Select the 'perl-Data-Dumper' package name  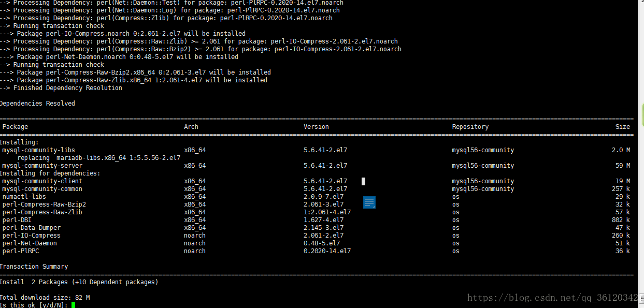(x=32, y=228)
